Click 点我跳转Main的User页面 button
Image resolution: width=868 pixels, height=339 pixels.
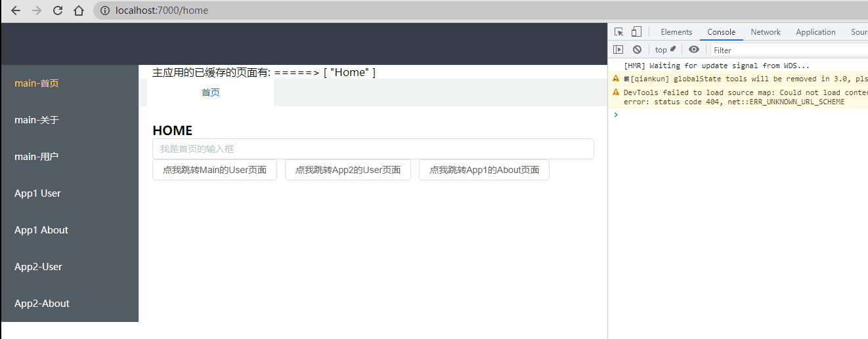point(215,170)
